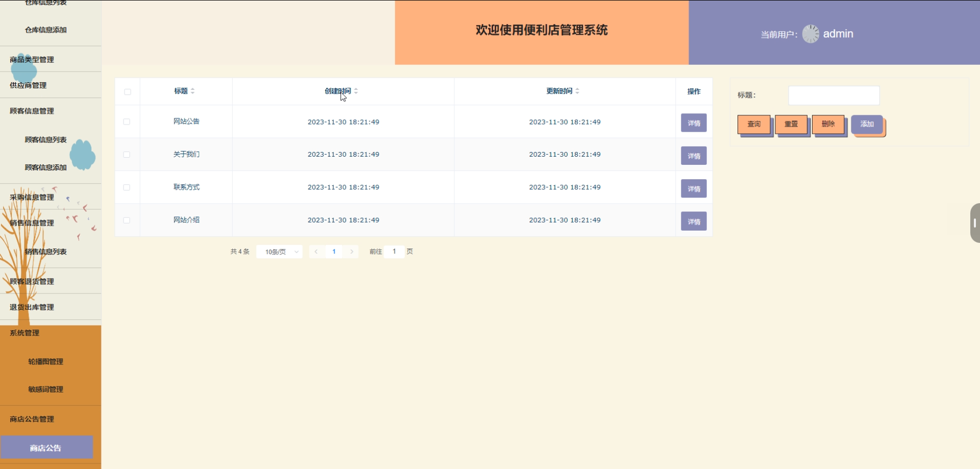Open the 轮播图管理 menu item
This screenshot has height=469, width=980.
click(46, 362)
